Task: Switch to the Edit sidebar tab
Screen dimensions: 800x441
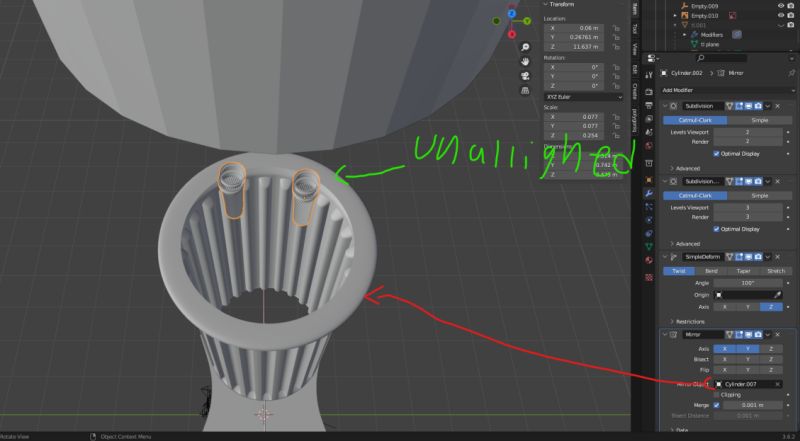Action: pos(635,69)
